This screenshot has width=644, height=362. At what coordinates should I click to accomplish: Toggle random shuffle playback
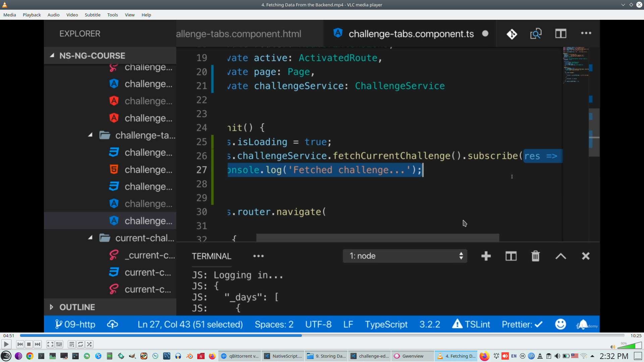point(89,344)
